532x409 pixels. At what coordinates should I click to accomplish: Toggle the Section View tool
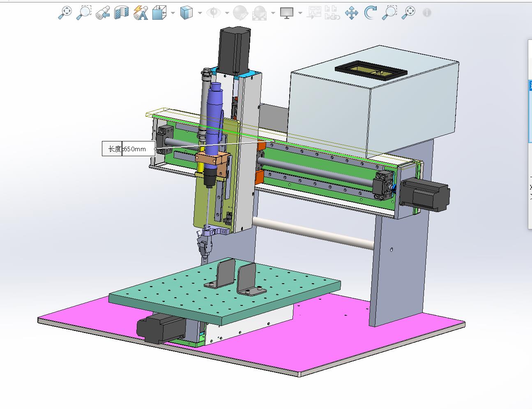[x=121, y=13]
